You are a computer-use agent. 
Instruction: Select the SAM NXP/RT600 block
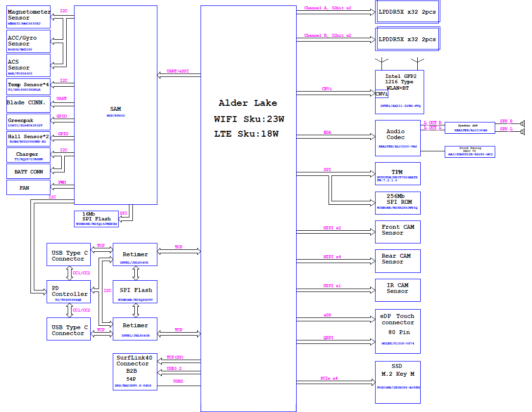click(x=115, y=105)
